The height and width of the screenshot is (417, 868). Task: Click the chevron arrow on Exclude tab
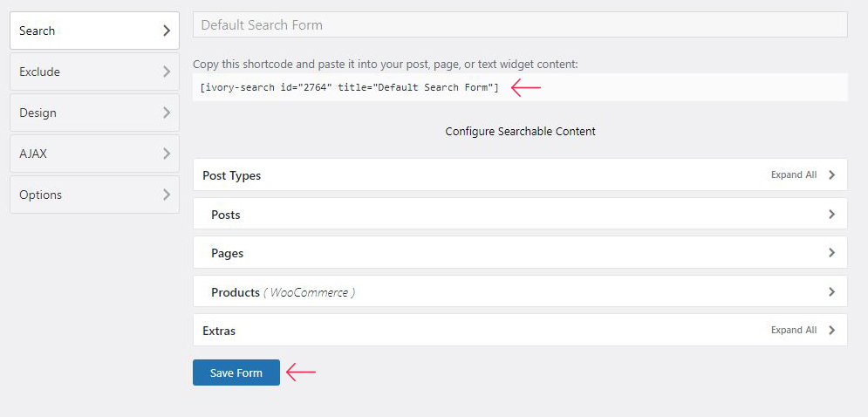[167, 72]
